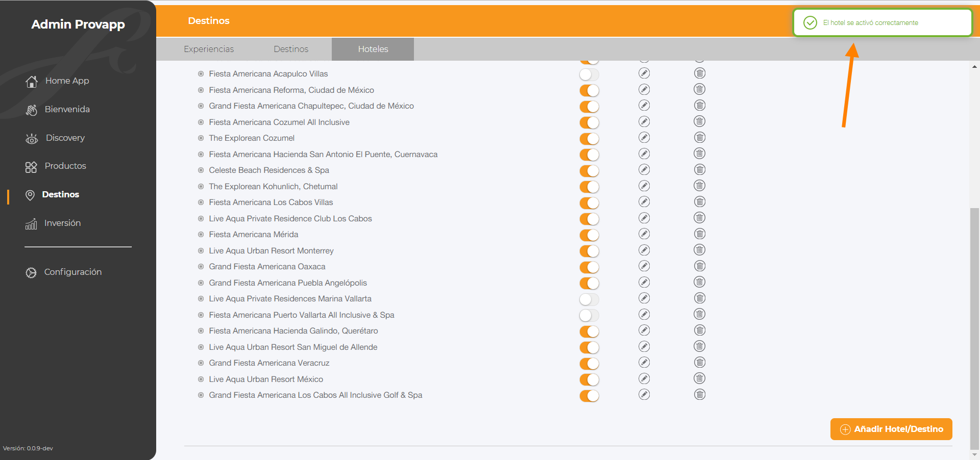This screenshot has width=980, height=460.
Task: Select Fiesta Americana Cozumel All Inclusive name
Action: (279, 122)
